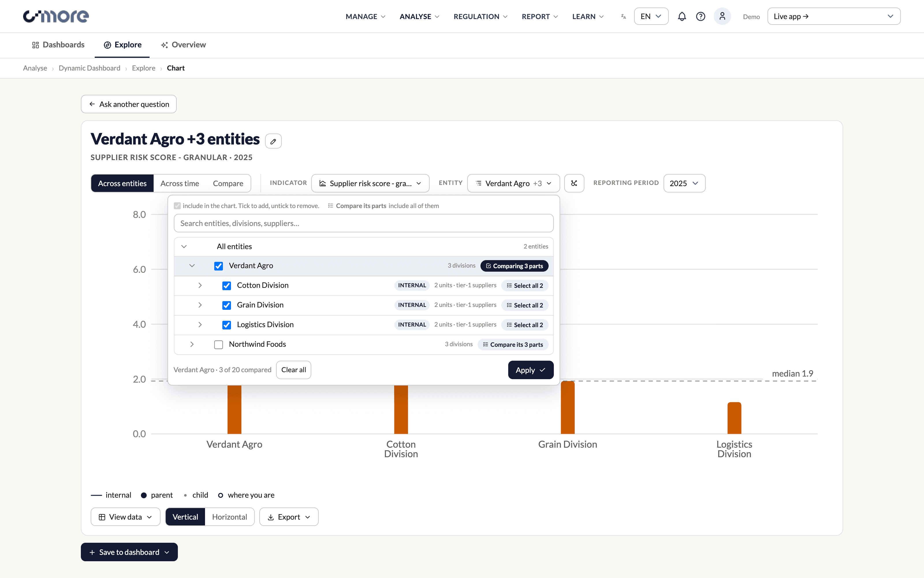
Task: Open the help question mark icon
Action: tap(701, 16)
